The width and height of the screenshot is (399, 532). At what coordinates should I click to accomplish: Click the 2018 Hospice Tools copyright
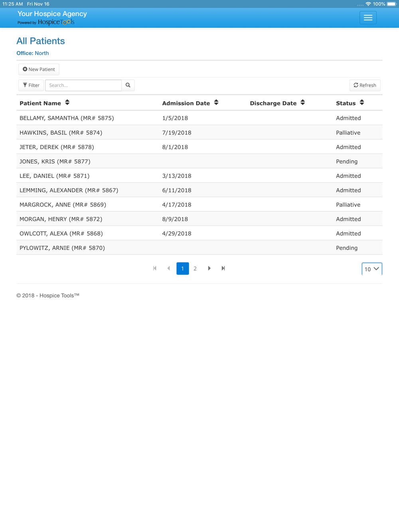click(48, 296)
